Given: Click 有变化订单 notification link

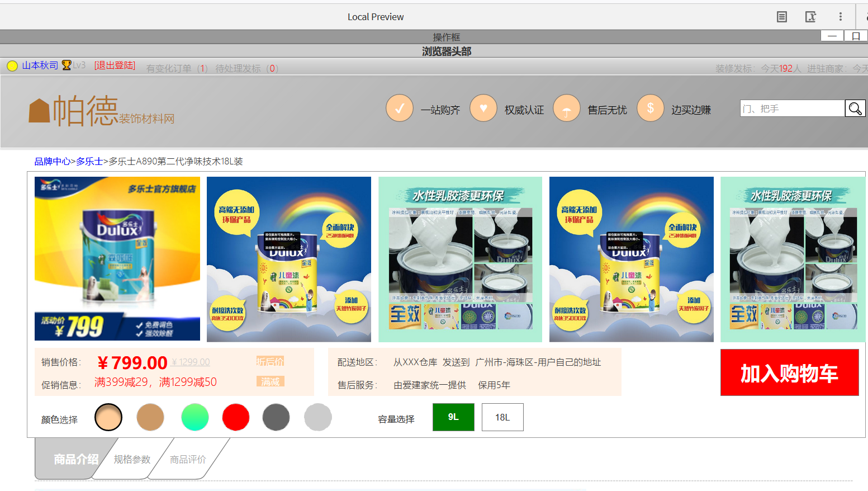Looking at the screenshot, I should [x=177, y=68].
